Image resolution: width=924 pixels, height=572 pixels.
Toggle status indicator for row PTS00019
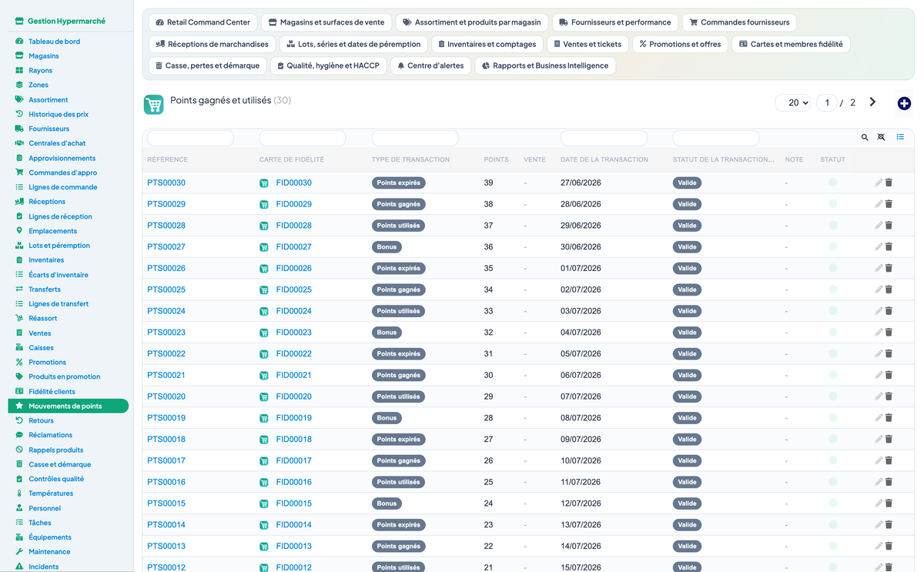[832, 418]
